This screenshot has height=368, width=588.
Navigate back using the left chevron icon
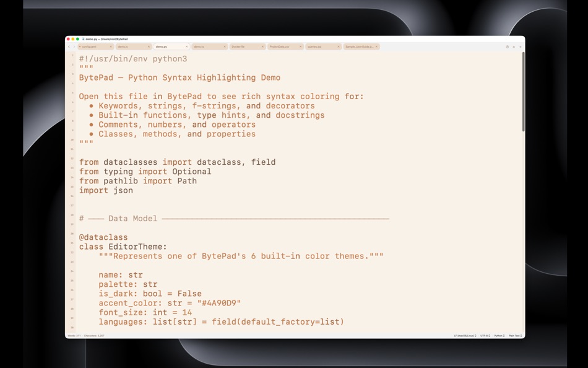pos(69,46)
